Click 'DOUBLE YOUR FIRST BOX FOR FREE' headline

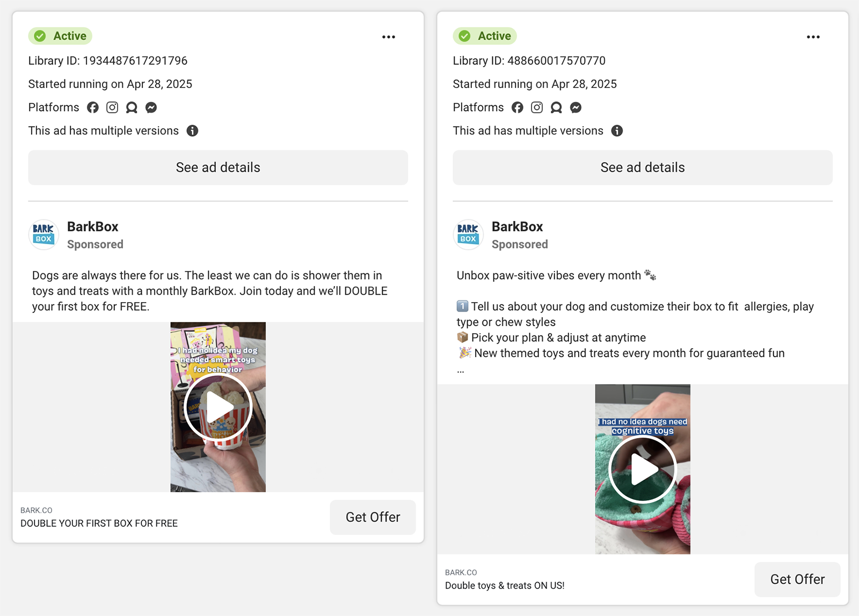[99, 523]
